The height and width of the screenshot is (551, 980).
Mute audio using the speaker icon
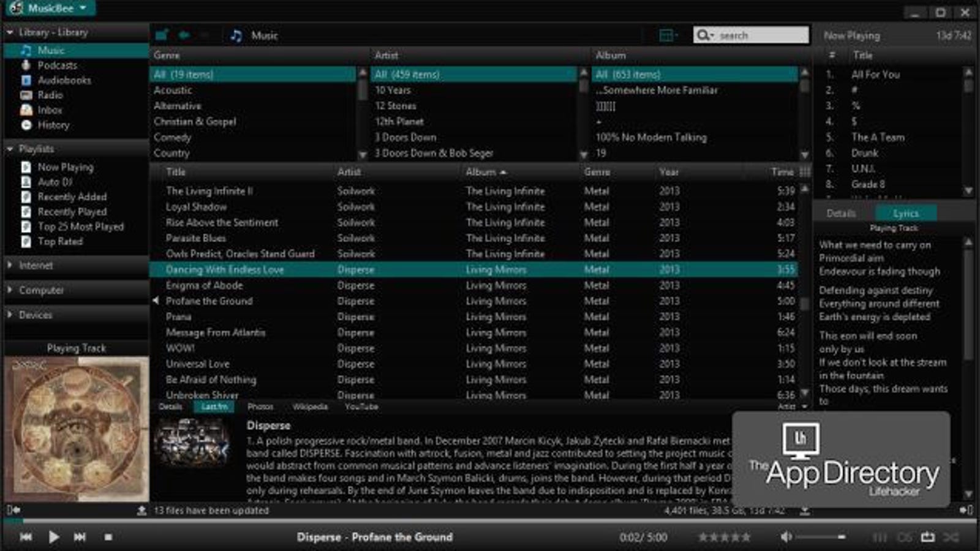pos(786,537)
